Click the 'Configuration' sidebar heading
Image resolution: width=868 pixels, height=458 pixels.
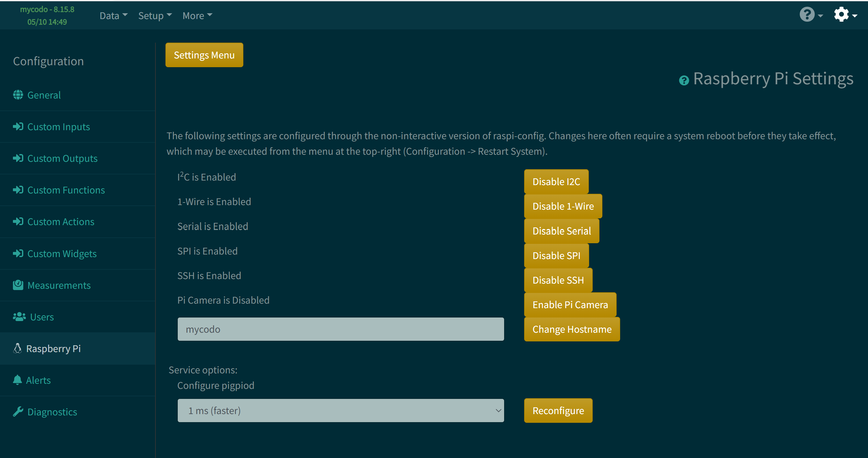point(48,61)
